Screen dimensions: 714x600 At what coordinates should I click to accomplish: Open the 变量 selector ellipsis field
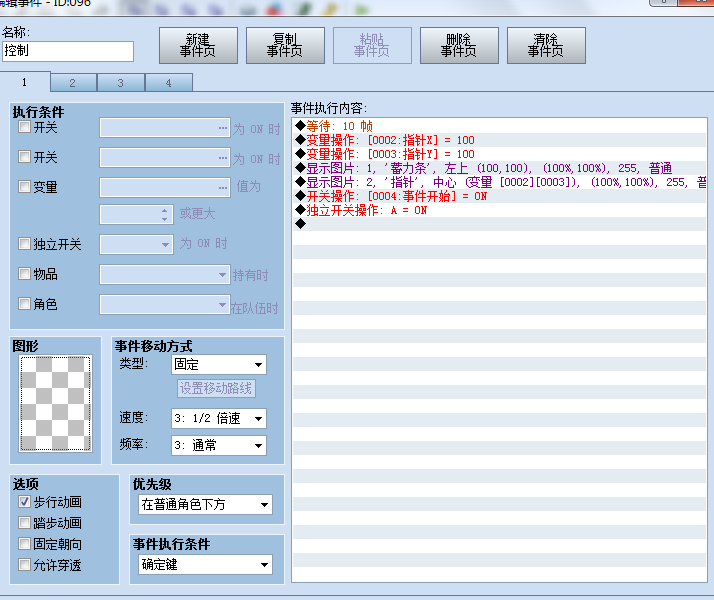(x=165, y=188)
